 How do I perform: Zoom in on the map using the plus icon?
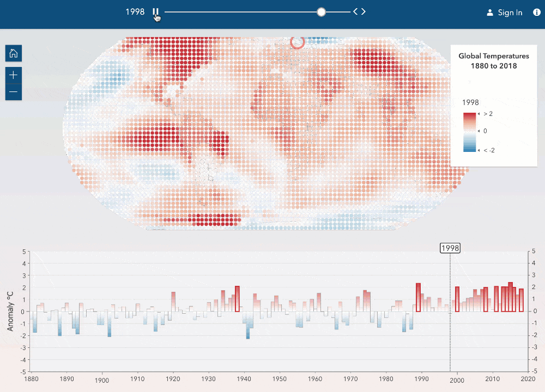click(13, 75)
